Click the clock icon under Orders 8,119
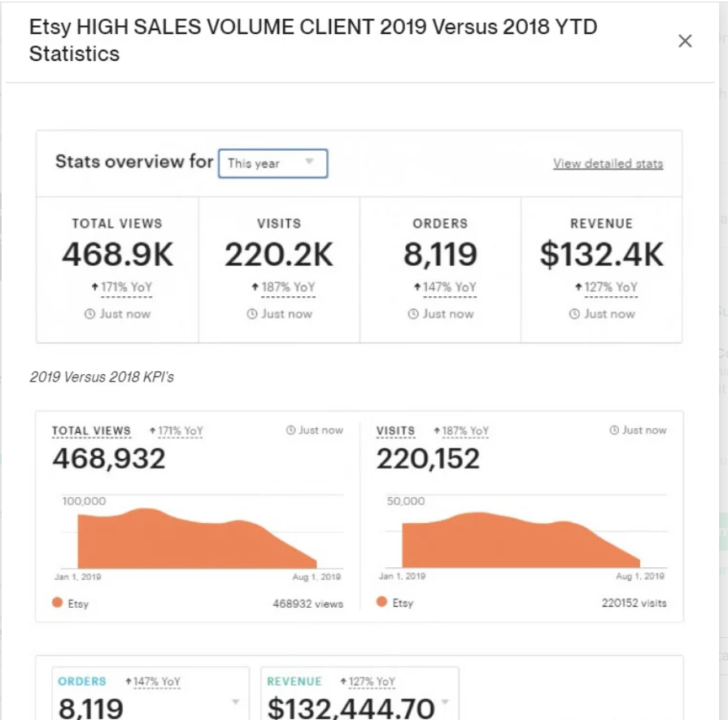728x720 pixels. (413, 314)
